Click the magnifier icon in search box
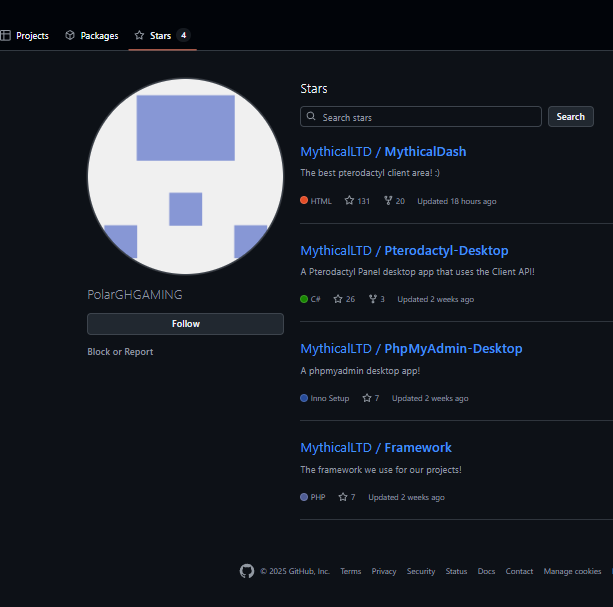This screenshot has width=613, height=607. (311, 116)
